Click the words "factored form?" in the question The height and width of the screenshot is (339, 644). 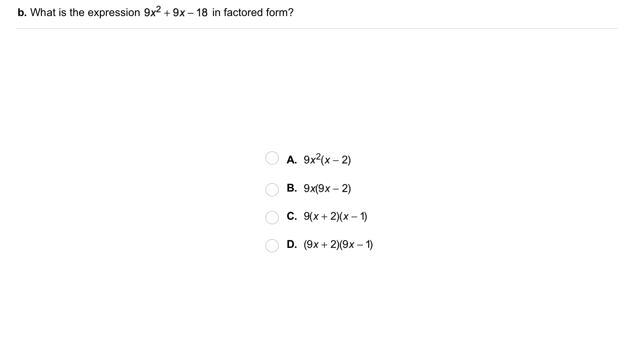tap(259, 12)
